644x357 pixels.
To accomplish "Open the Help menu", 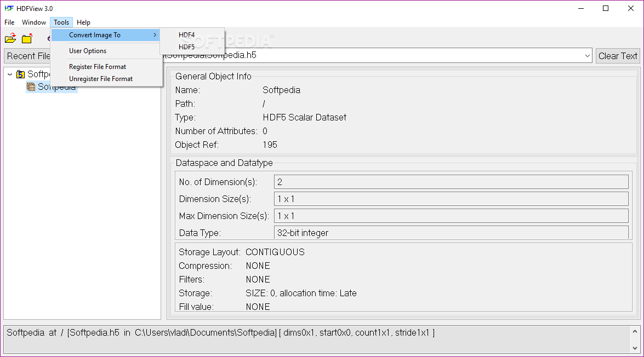I will point(83,22).
